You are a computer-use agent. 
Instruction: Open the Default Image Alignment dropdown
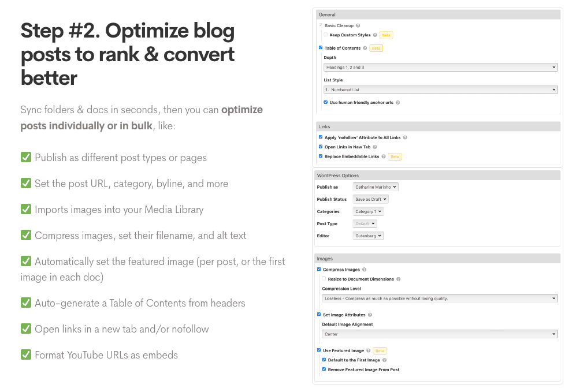coord(440,334)
